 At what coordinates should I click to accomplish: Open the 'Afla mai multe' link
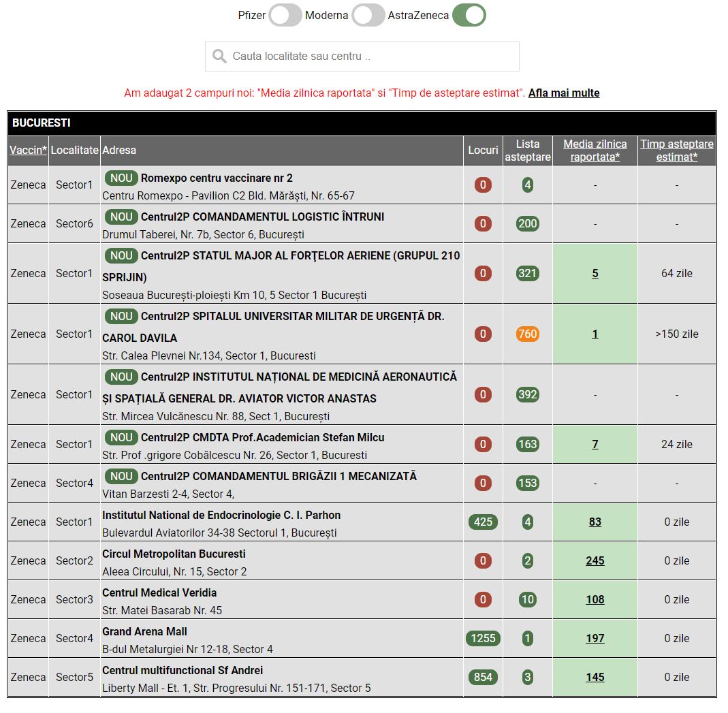[564, 93]
